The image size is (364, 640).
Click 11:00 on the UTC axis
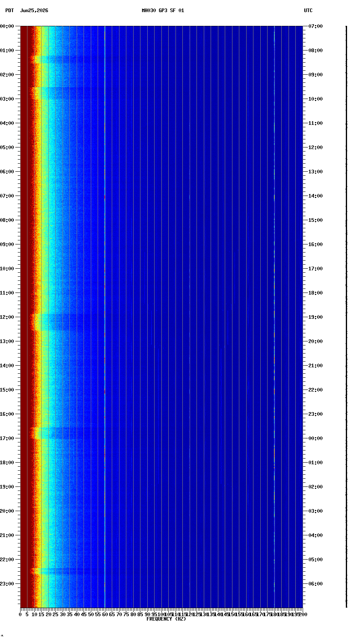pyautogui.click(x=316, y=123)
